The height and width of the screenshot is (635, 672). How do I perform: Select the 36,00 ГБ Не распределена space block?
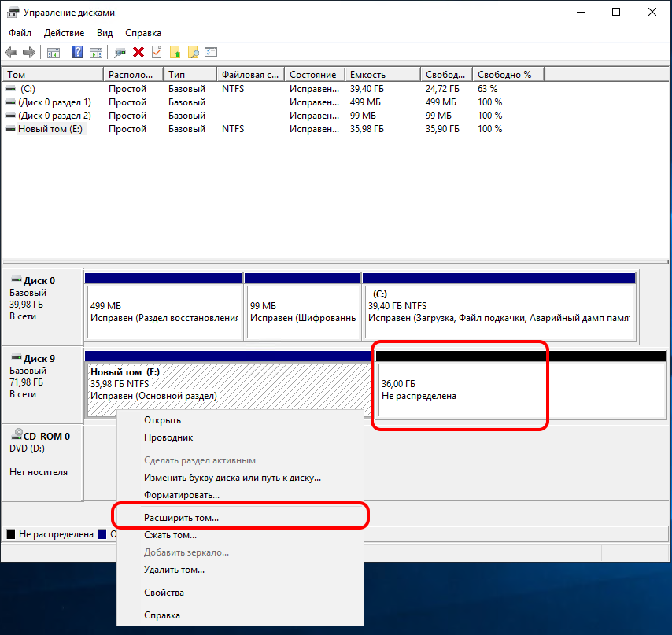521,385
